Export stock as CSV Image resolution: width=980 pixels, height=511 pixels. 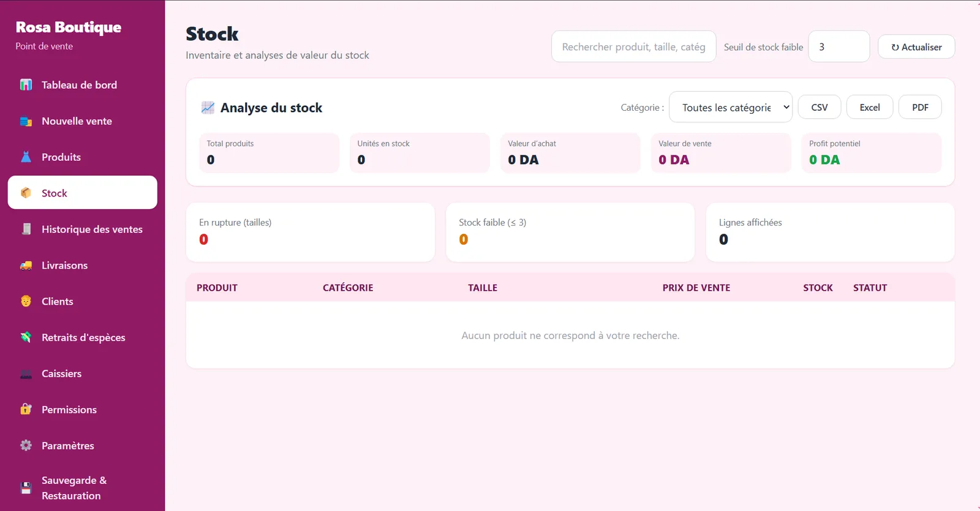820,107
